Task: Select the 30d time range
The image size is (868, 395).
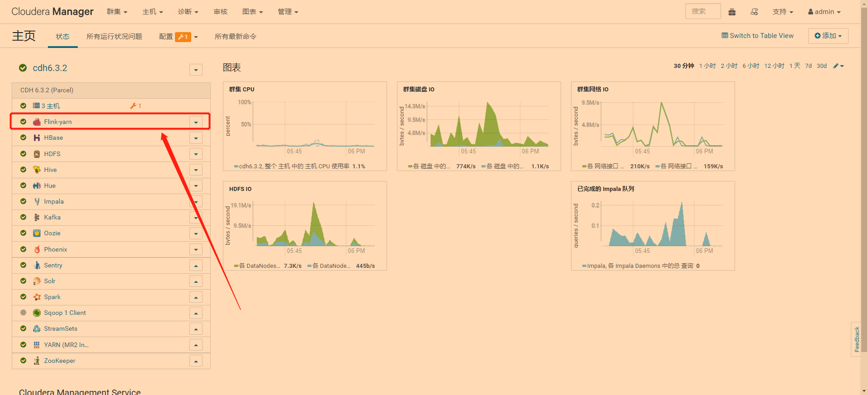Action: pyautogui.click(x=822, y=66)
